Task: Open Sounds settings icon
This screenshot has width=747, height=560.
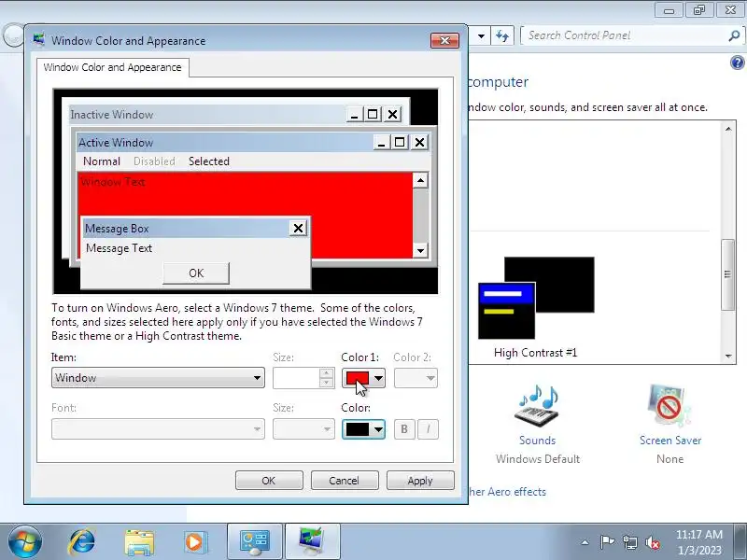Action: [x=538, y=406]
